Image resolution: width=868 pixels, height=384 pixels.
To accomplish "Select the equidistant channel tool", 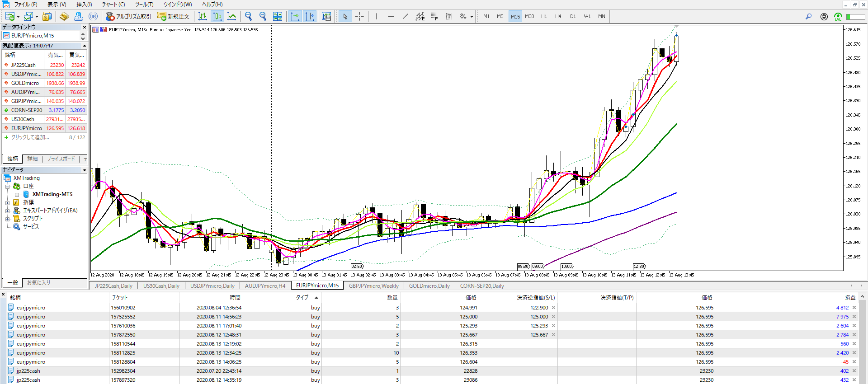I will click(x=420, y=16).
